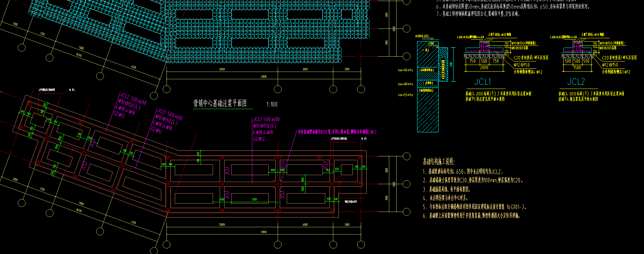
Task: Click note 4 未注明拉梁与承台中心对齐
Action: pyautogui.click(x=445, y=198)
